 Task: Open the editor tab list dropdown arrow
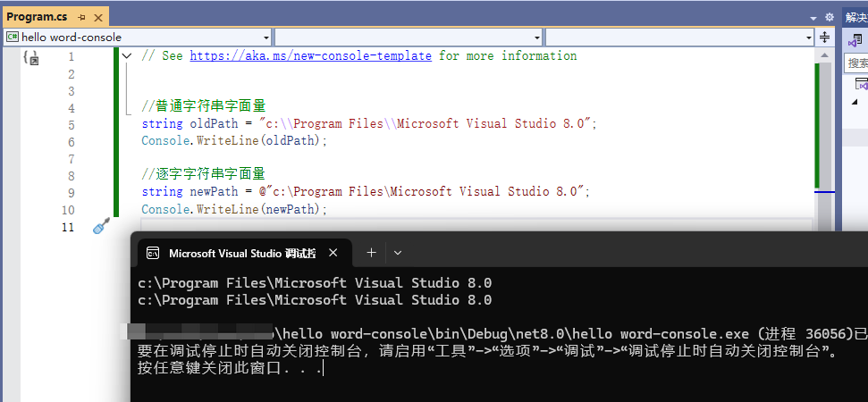[x=813, y=18]
